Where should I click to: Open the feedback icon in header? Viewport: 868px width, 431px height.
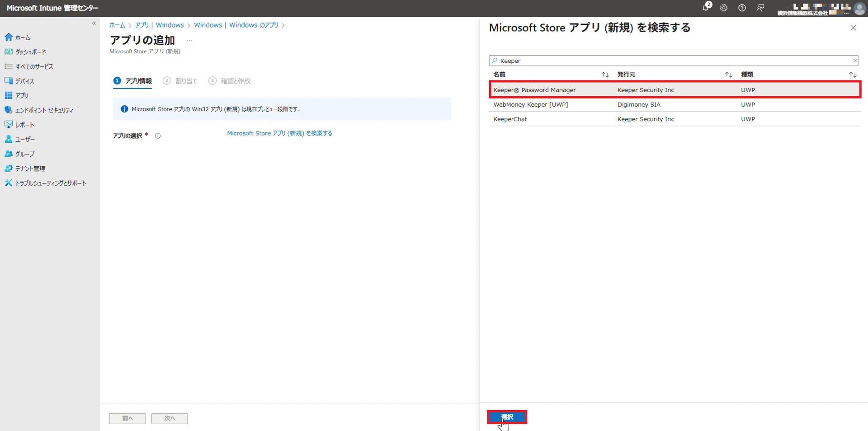tap(760, 8)
